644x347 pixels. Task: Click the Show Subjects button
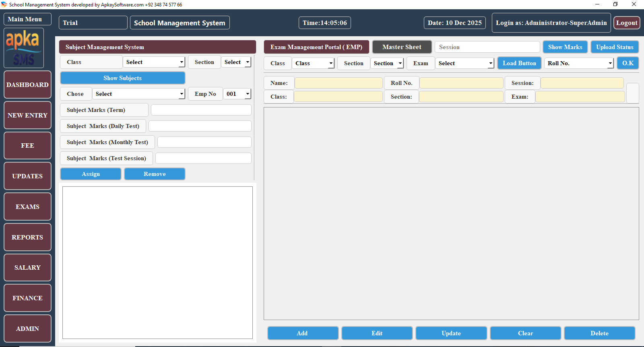coord(122,78)
